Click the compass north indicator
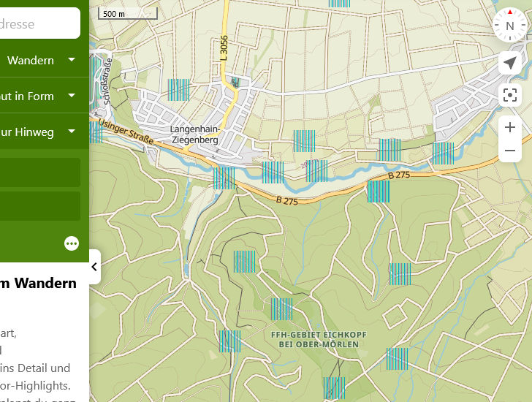This screenshot has width=532, height=402. pyautogui.click(x=510, y=26)
